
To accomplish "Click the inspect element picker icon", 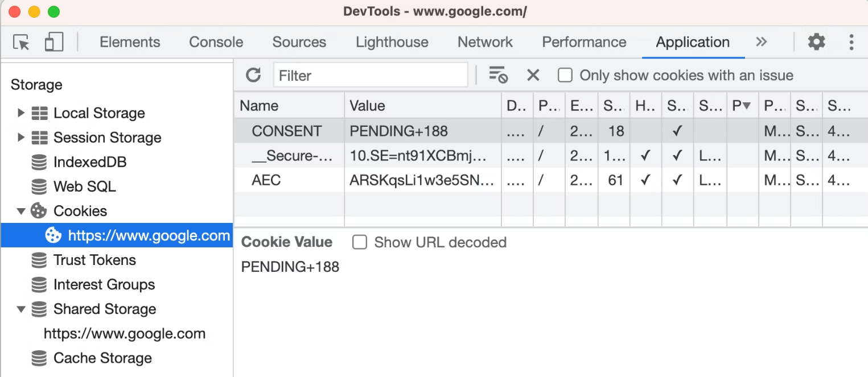I will click(21, 42).
